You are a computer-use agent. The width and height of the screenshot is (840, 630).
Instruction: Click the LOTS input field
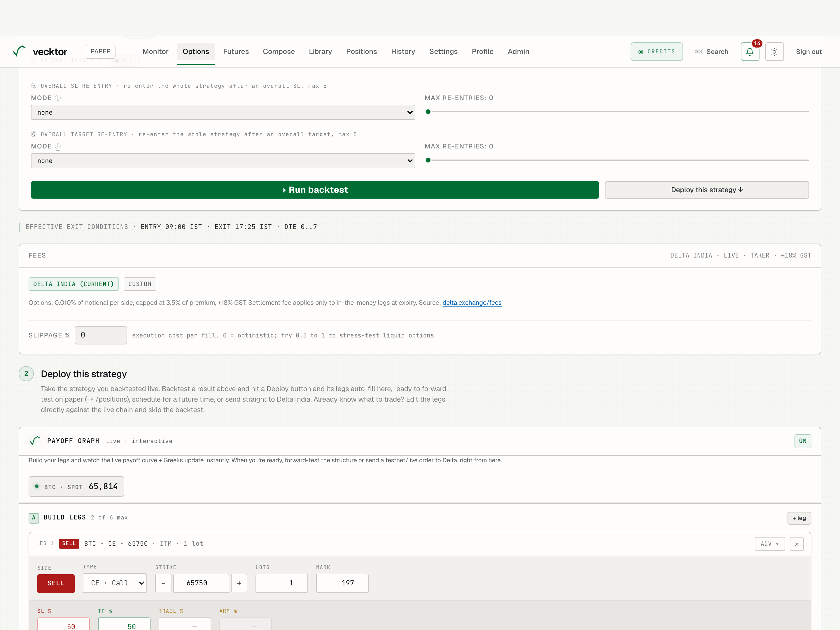pyautogui.click(x=281, y=583)
